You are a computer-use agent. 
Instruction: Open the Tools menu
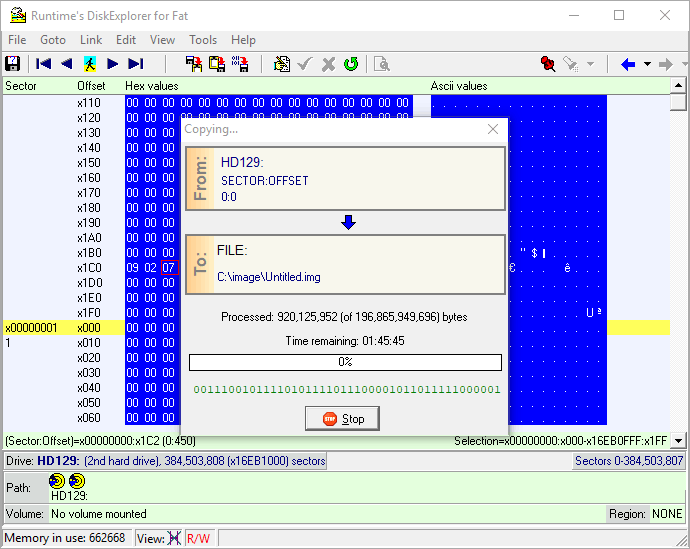tap(203, 40)
